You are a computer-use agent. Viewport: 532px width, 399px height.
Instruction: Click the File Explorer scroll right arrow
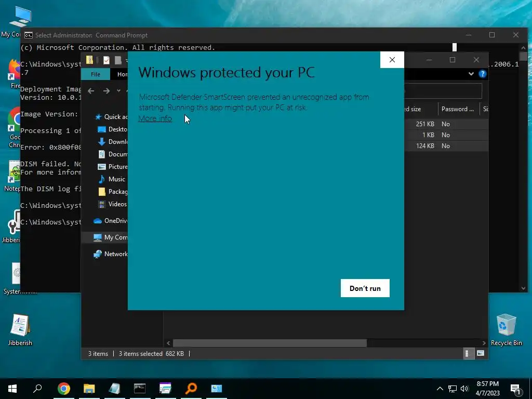[x=484, y=343]
